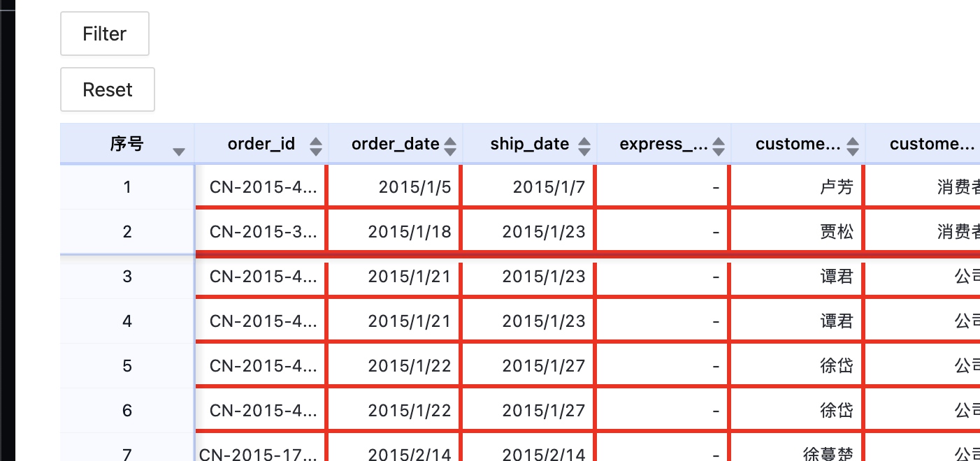Click the 序号 header cell
This screenshot has height=461, width=980.
(x=128, y=144)
